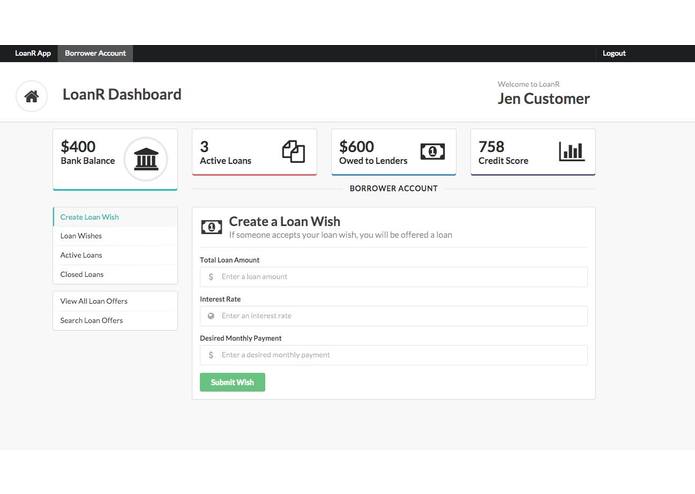Click the dollar sign icon in the Desired Monthly Payment field
695x494 pixels.
pos(211,355)
